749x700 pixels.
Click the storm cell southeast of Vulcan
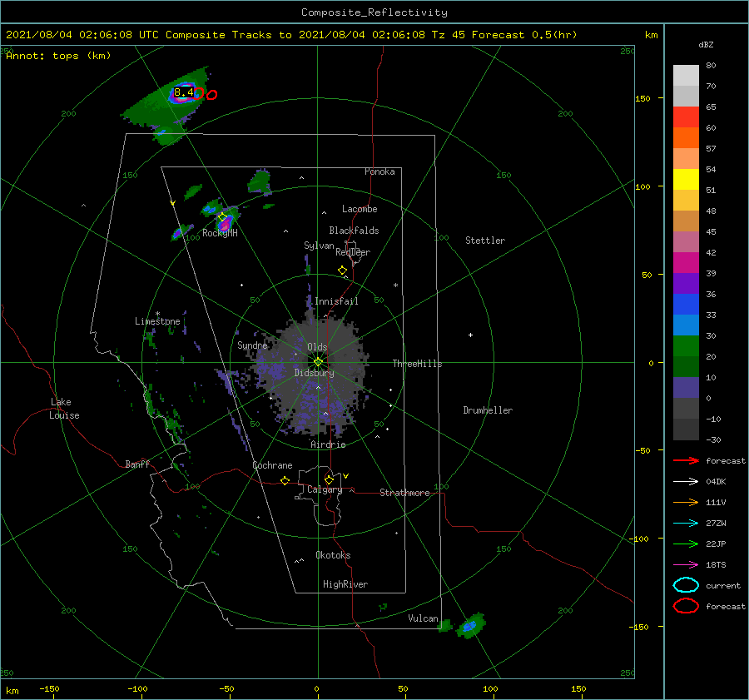pyautogui.click(x=470, y=625)
